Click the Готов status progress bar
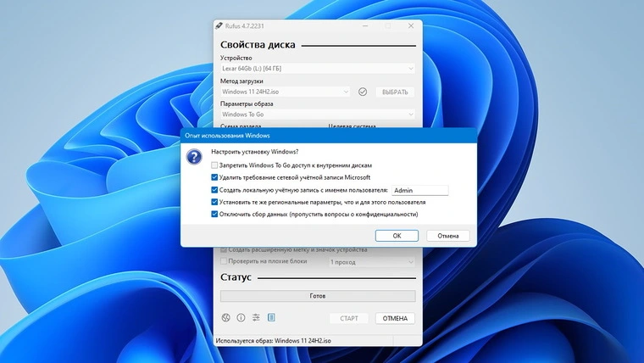This screenshot has width=644, height=363. 318,296
